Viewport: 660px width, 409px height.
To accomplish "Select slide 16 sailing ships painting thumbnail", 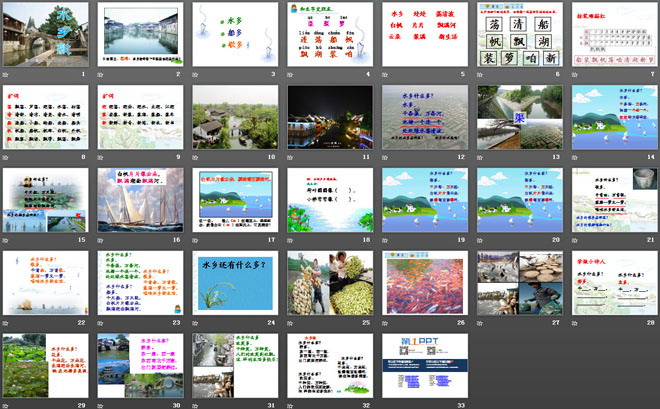I will point(141,200).
